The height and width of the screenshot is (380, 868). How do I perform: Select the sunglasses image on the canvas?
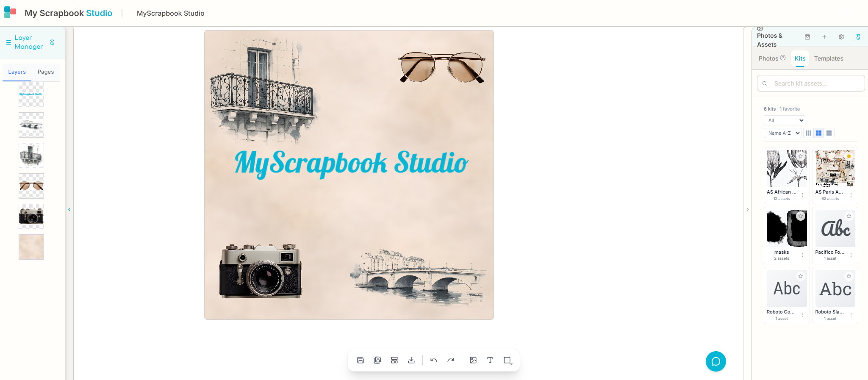pos(441,67)
